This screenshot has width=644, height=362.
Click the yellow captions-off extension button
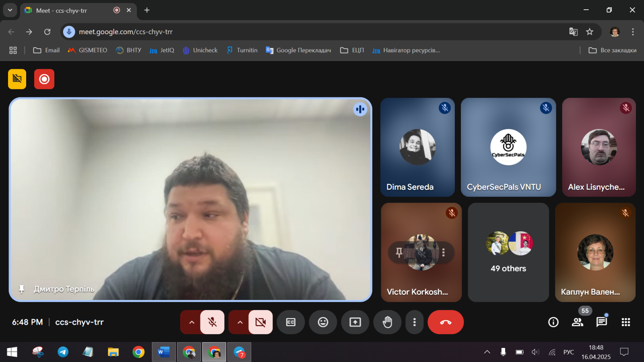pos(17,79)
